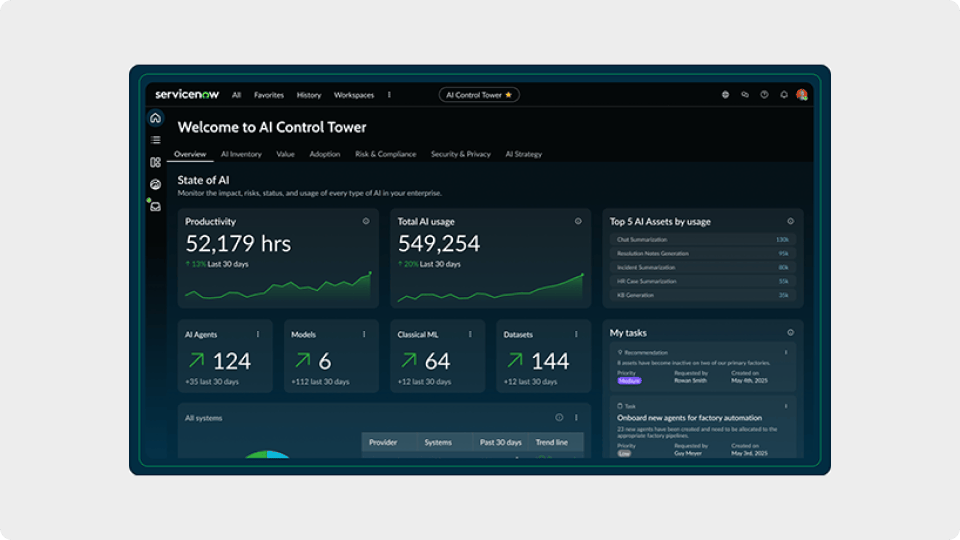
Task: Click info icon on Productivity card
Action: coord(366,221)
